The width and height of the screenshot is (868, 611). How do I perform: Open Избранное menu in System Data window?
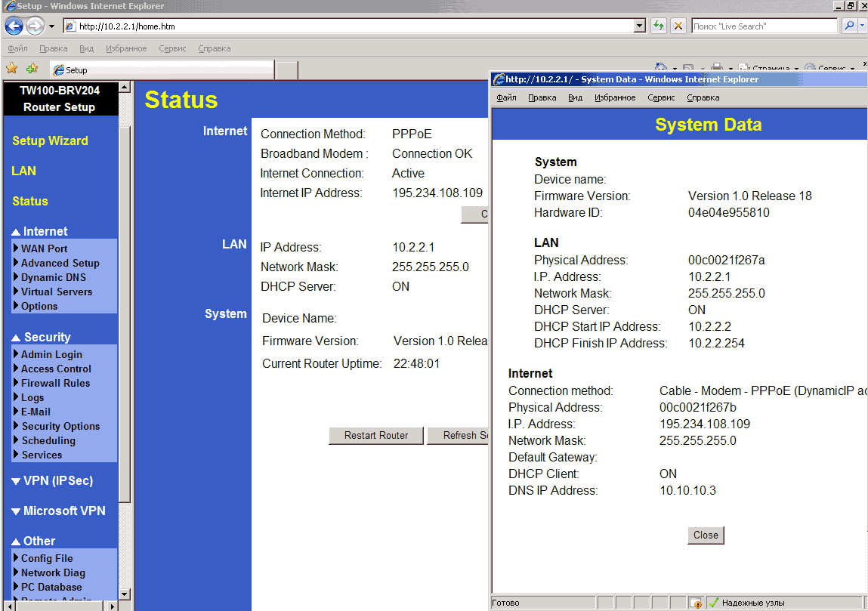pos(615,98)
